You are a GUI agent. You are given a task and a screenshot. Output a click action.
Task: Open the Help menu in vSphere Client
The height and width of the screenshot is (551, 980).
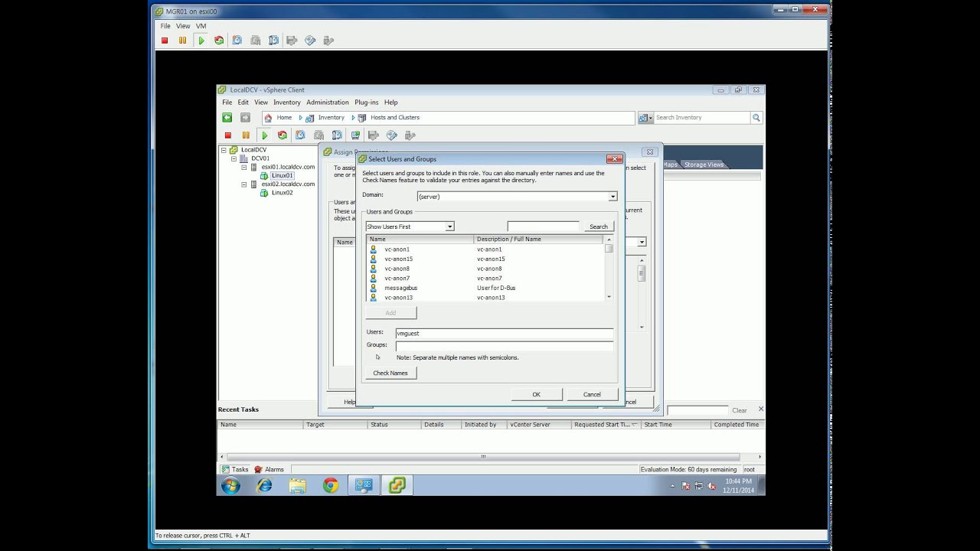click(x=391, y=103)
